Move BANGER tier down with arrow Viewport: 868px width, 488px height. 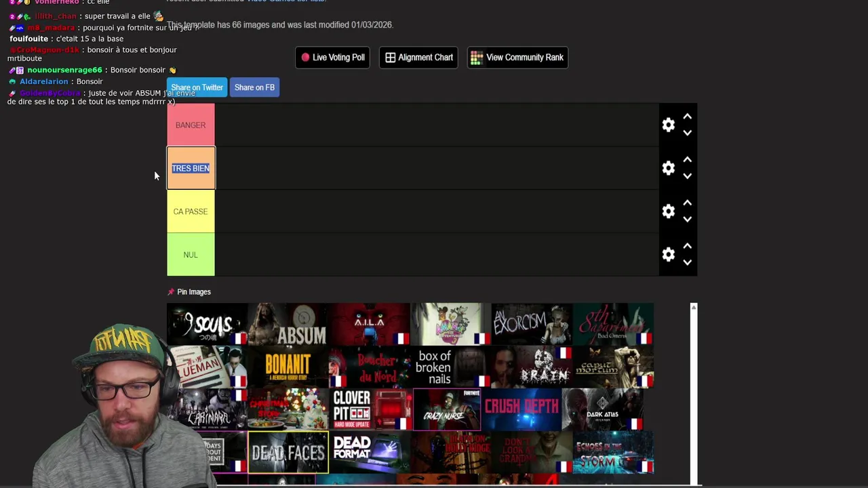click(x=687, y=133)
